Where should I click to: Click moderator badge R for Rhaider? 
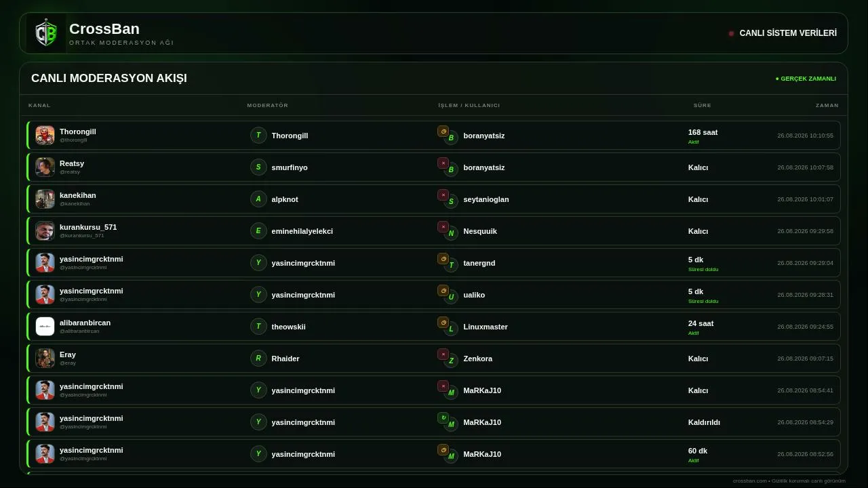258,358
